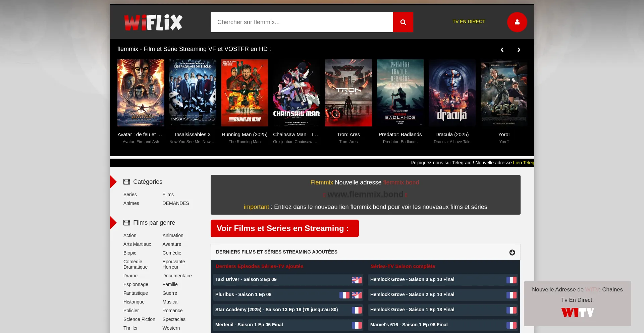Open the Avatar: de feu et cendres poster

pyautogui.click(x=141, y=93)
